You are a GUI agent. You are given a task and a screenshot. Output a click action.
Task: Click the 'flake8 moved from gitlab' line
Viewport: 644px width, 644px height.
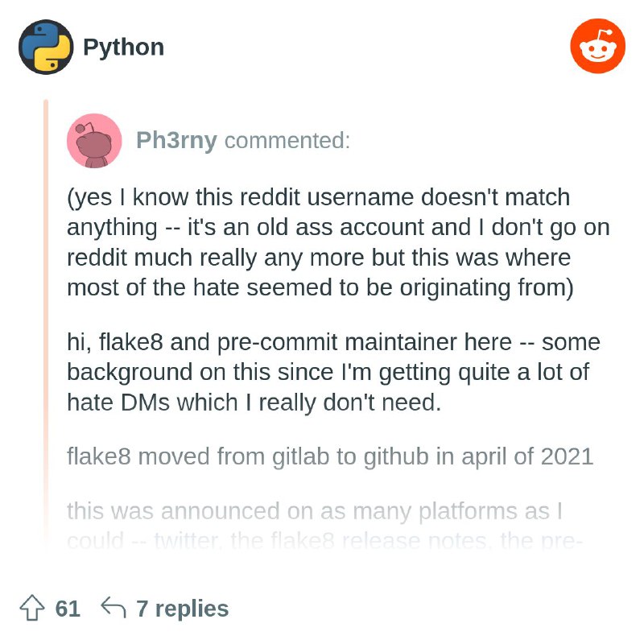(330, 456)
